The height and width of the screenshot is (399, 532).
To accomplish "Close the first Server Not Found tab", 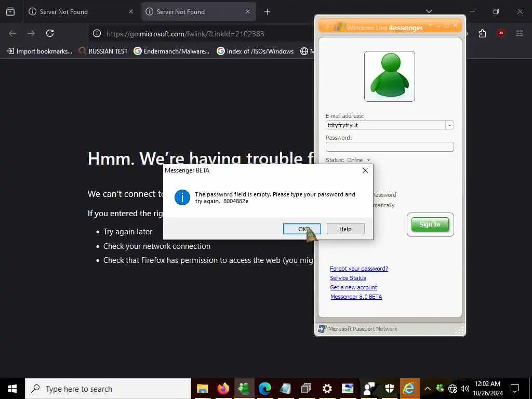I will pos(131,11).
